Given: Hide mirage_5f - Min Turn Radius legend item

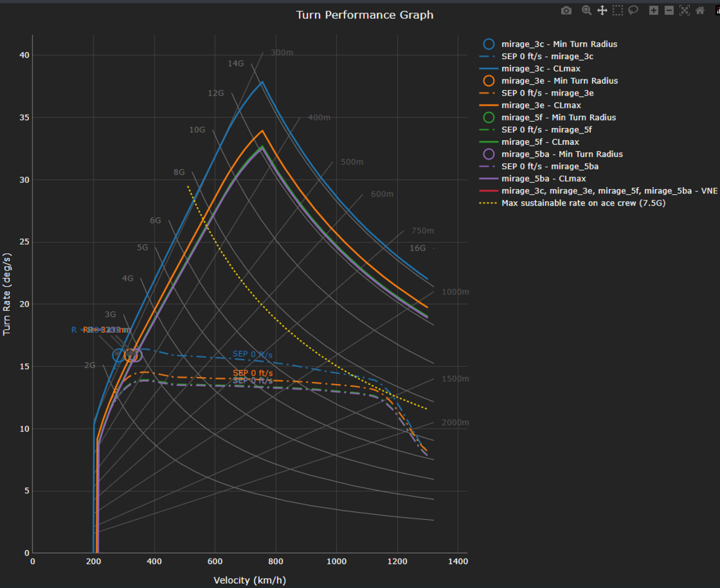Looking at the screenshot, I should [x=555, y=117].
